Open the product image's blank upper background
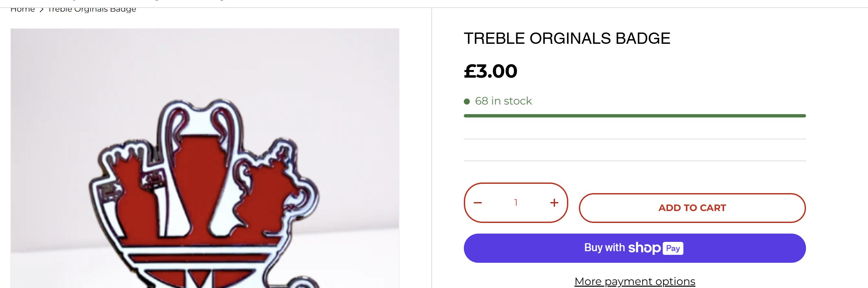Viewport: 868px width, 288px height. (x=202, y=61)
